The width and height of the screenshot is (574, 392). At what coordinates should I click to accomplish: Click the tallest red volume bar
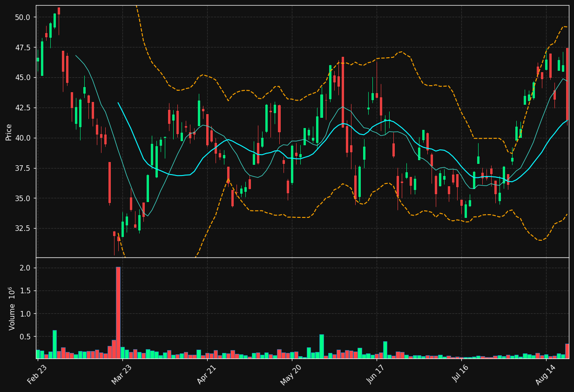point(118,312)
